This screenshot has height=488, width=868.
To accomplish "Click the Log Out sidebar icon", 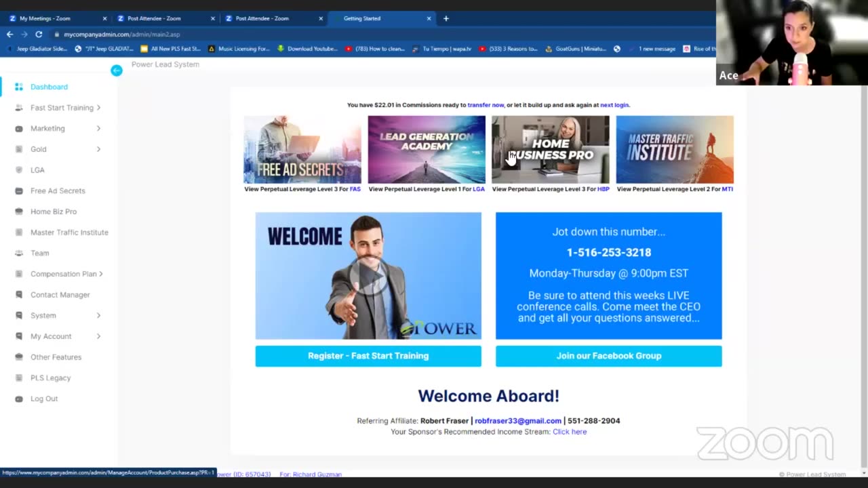I will coord(19,399).
